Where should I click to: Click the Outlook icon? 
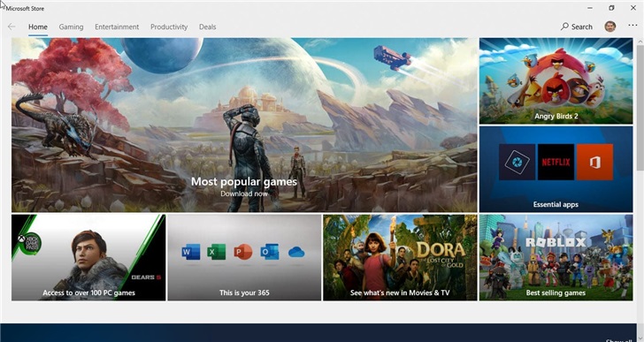tap(270, 252)
